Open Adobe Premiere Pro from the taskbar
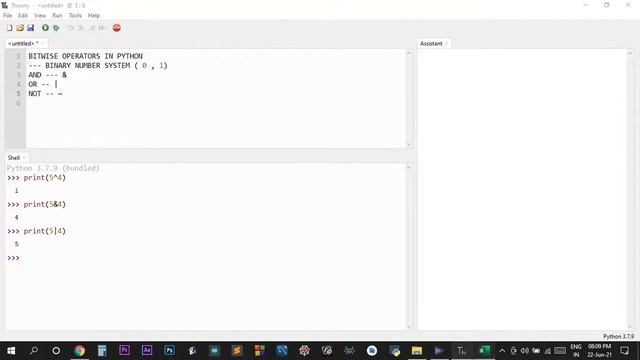Screen dimensions: 640x360 [124, 351]
